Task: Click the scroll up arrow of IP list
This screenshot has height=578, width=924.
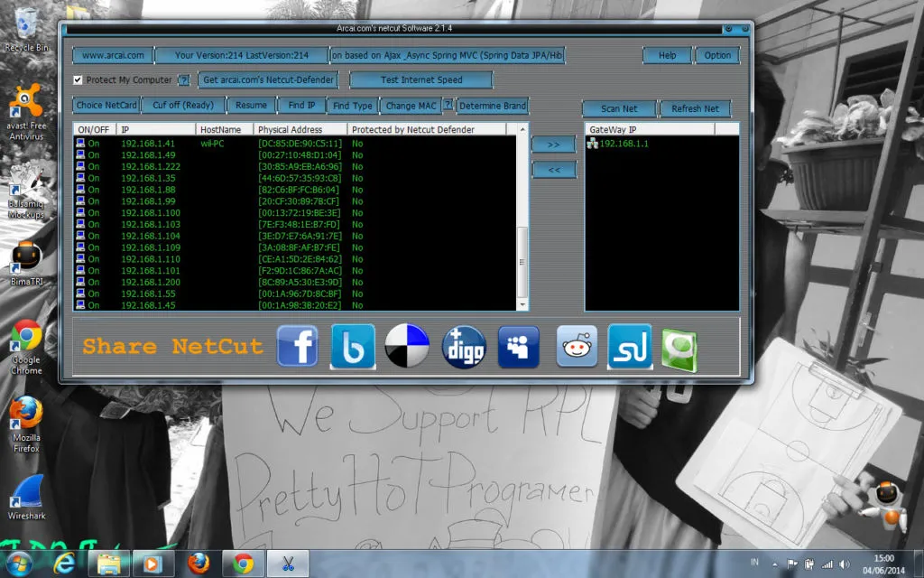Action: pos(522,128)
